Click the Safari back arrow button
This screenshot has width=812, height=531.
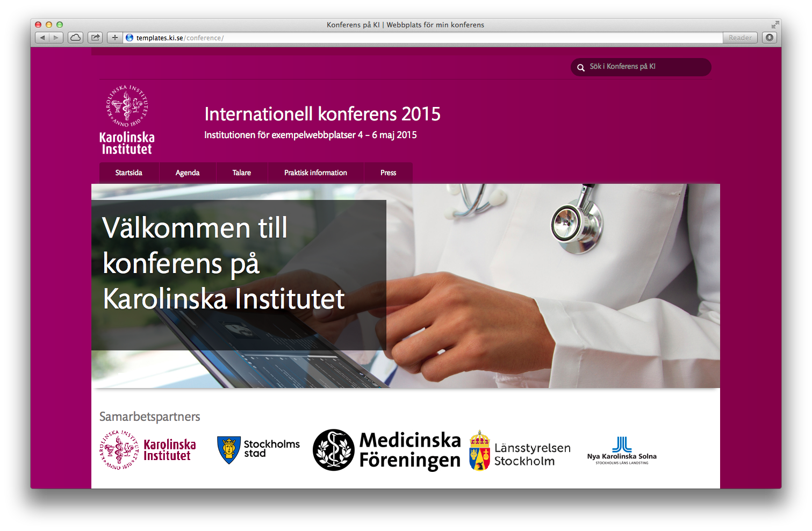42,38
